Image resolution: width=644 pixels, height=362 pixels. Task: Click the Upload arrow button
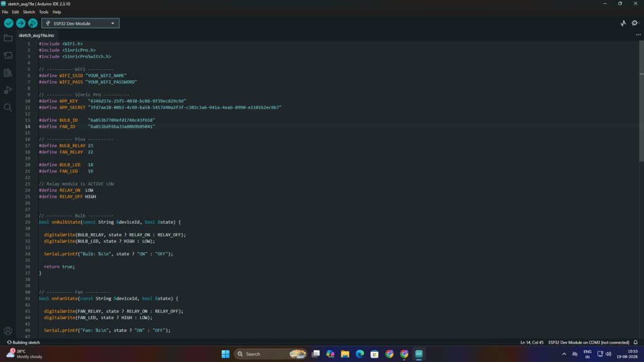tap(21, 23)
